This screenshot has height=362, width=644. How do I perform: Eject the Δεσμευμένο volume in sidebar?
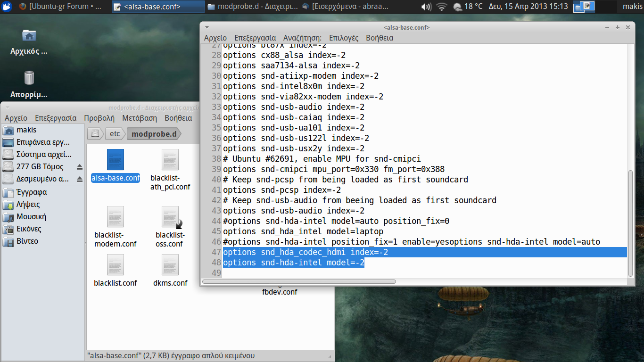(x=79, y=179)
